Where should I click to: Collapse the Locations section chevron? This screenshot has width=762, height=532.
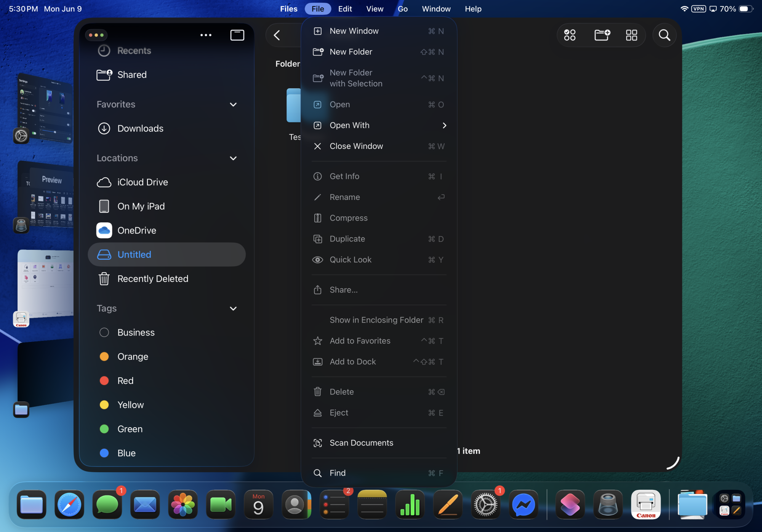click(x=233, y=158)
